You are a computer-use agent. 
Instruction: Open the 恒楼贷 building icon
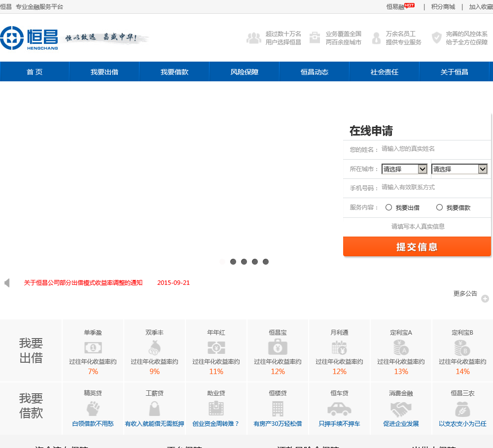pos(278,409)
